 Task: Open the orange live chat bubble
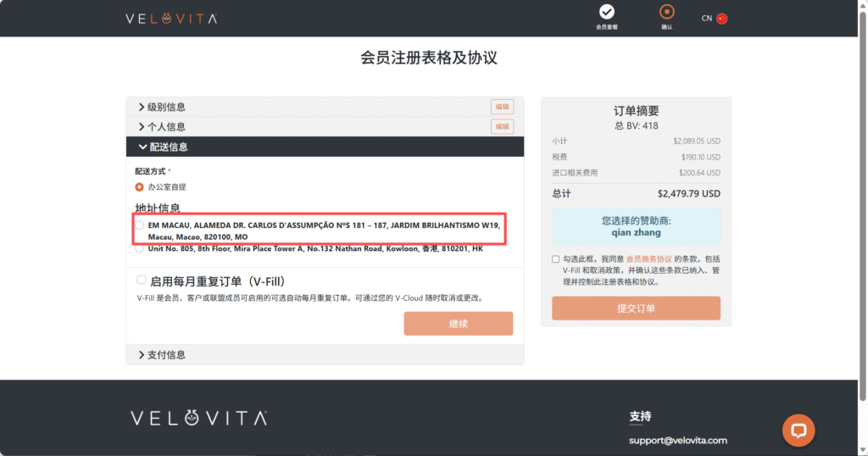tap(798, 430)
